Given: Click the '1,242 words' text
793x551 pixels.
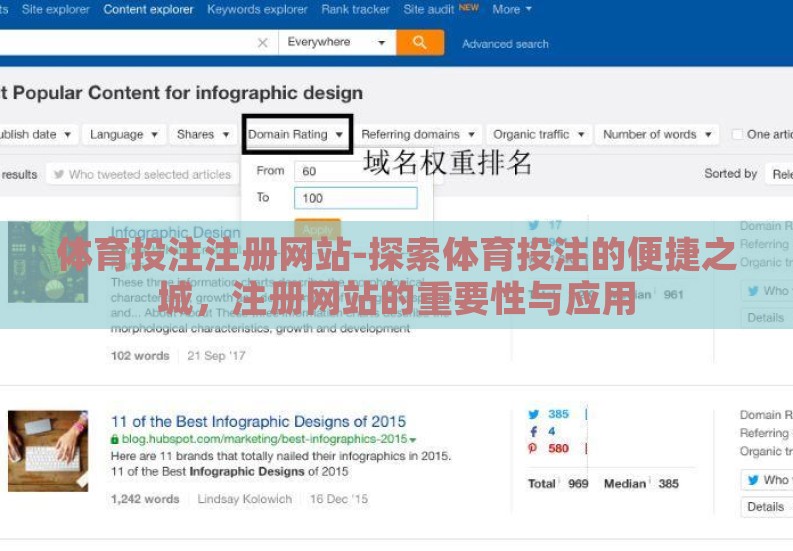Looking at the screenshot, I should point(145,499).
